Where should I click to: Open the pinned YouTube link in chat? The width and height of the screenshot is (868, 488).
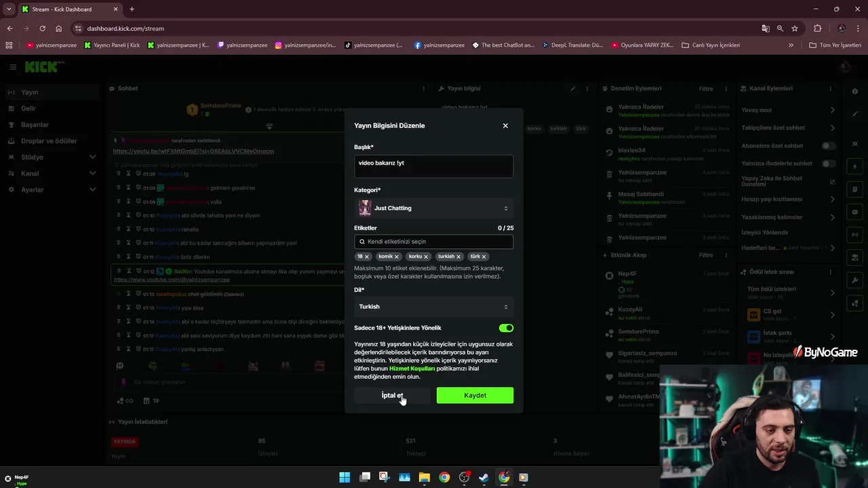(193, 151)
